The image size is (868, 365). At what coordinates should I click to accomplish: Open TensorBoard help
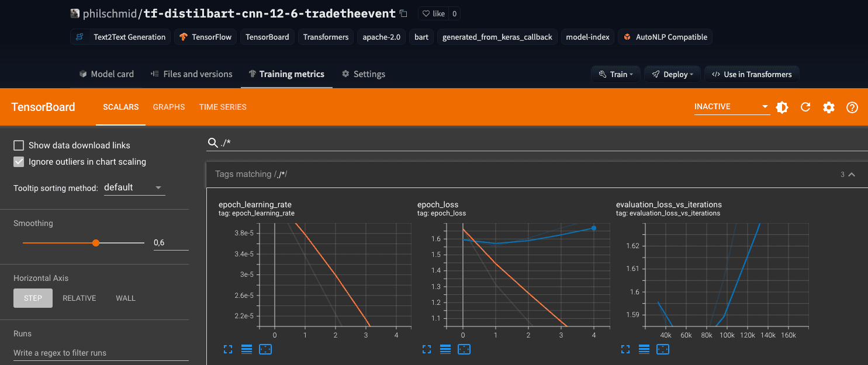[852, 107]
